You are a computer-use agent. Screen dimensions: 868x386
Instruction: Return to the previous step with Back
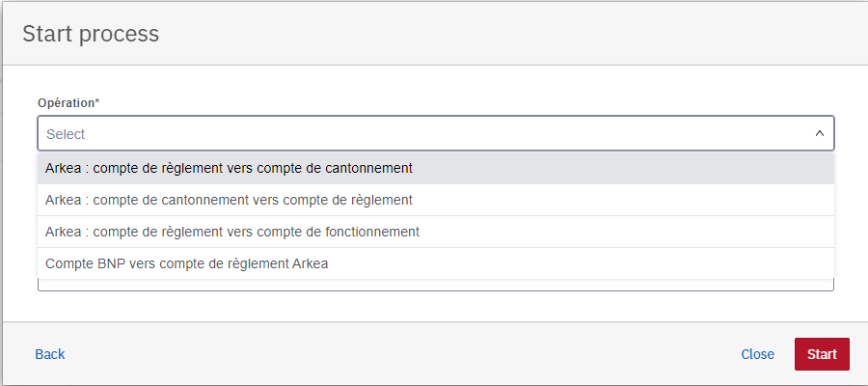click(50, 354)
